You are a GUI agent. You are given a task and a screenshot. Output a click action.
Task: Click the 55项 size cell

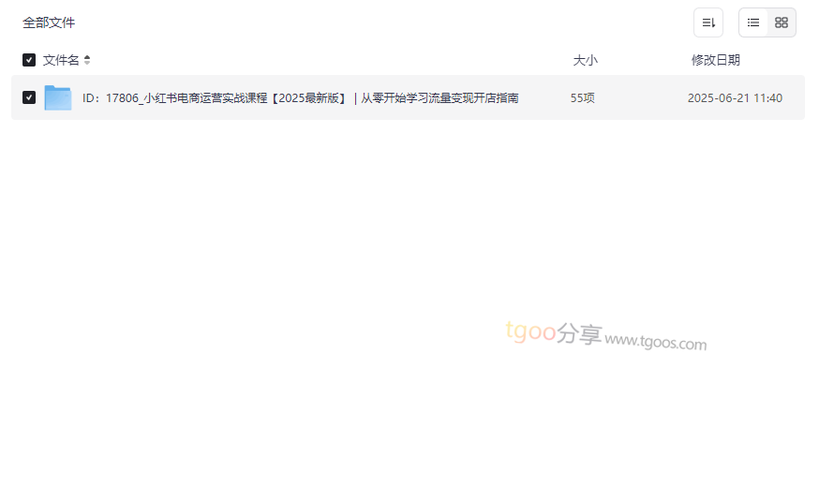(x=582, y=98)
